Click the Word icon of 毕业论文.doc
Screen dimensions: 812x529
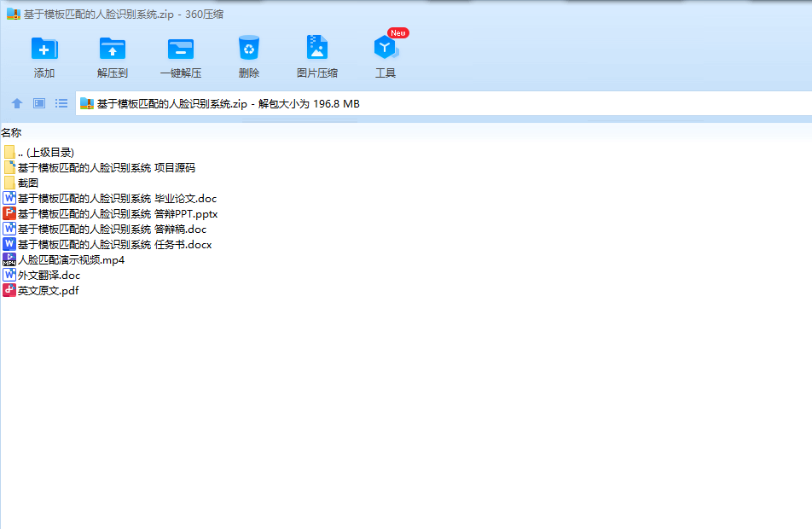coord(9,198)
